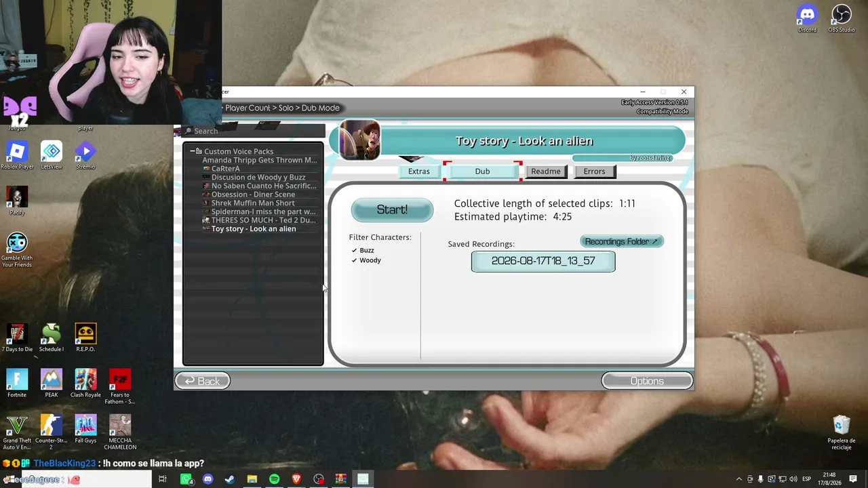Click the microphone tray icon
Image resolution: width=868 pixels, height=488 pixels.
pos(760,479)
